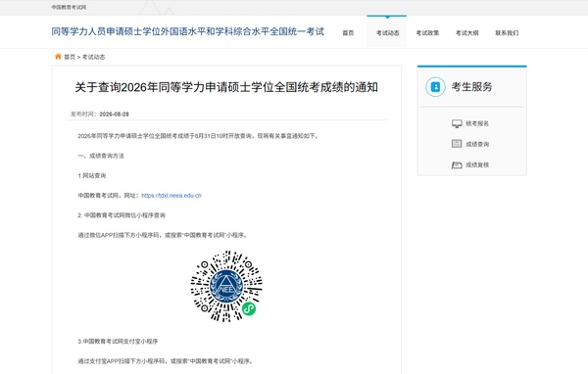Click the heading 一、成绩查询方法
588x374 pixels.
pos(101,156)
